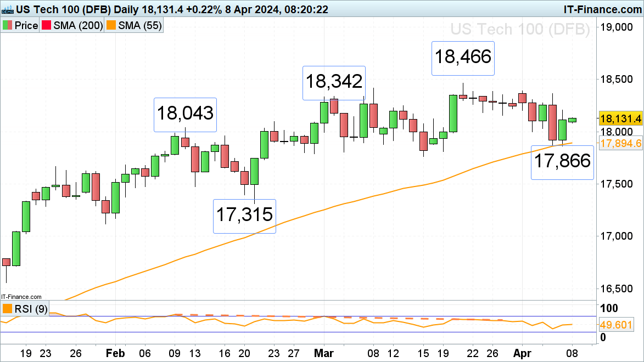Click the 17,000 price axis label

[x=617, y=236]
